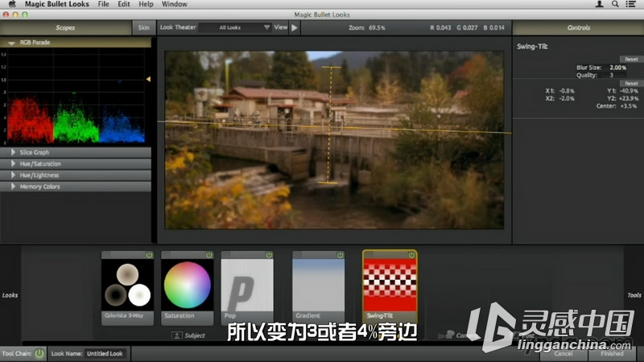Select the Colorista 3-Way tool
The image size is (644, 362).
click(x=128, y=289)
